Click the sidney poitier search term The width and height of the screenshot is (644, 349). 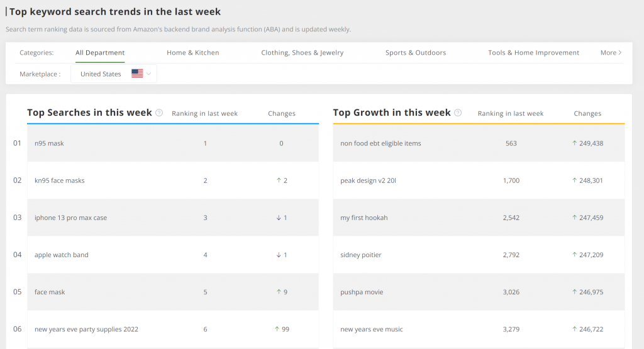point(360,255)
